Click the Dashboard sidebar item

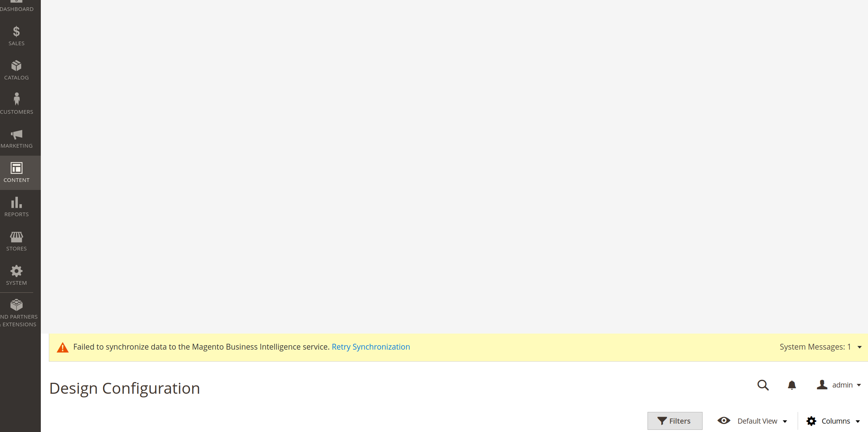[16, 5]
